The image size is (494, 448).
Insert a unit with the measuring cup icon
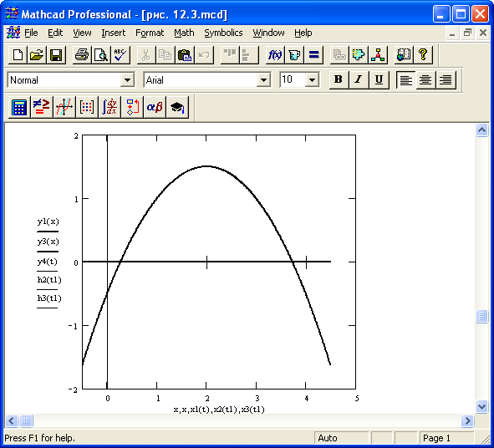click(x=294, y=55)
